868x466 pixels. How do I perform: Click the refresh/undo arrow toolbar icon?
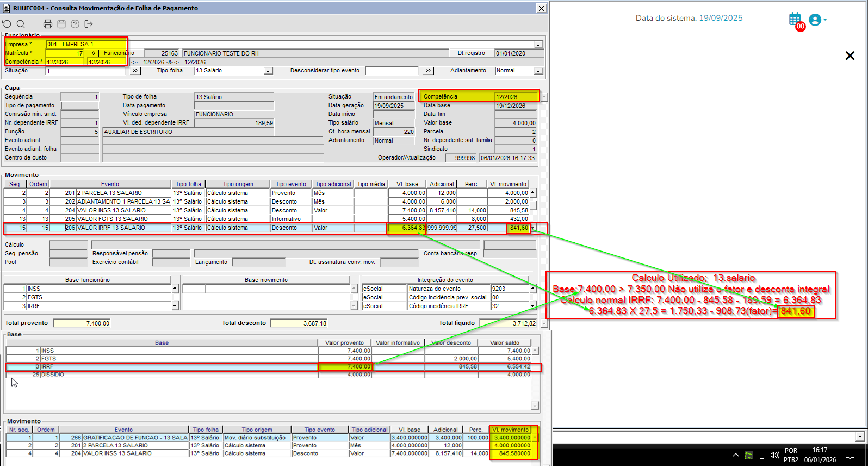tap(7, 24)
